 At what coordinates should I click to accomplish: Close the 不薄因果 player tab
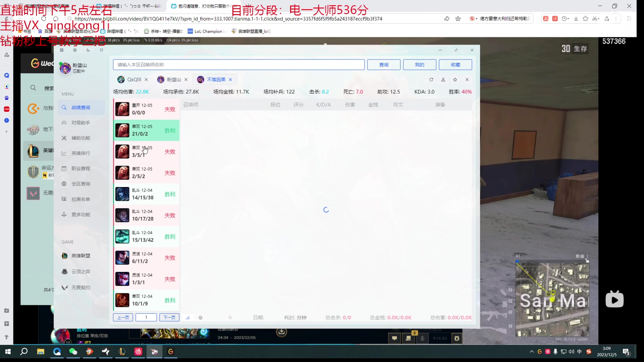pyautogui.click(x=230, y=79)
